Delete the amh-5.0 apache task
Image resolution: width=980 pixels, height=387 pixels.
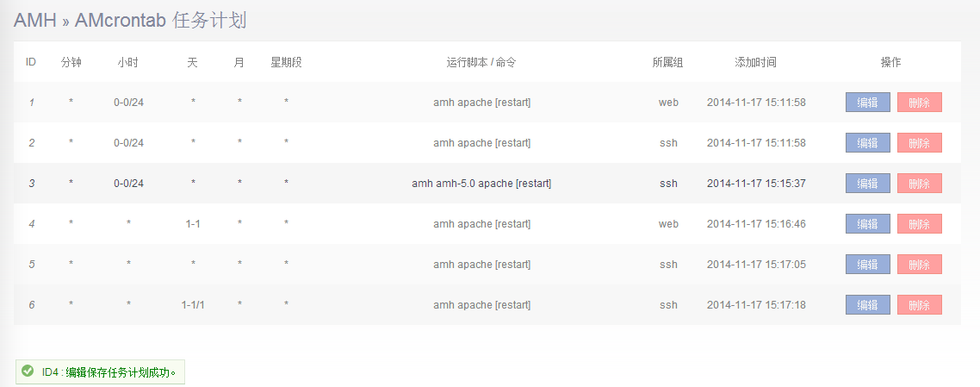pos(919,184)
